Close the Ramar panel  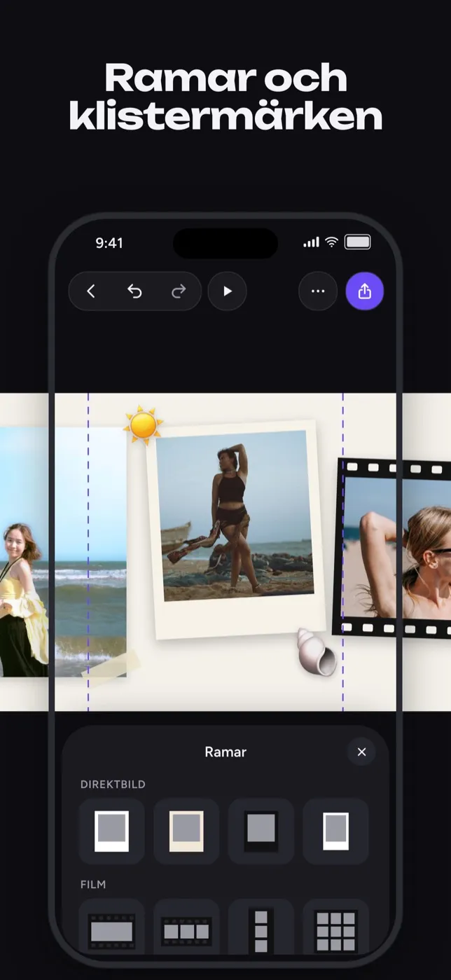pos(361,752)
